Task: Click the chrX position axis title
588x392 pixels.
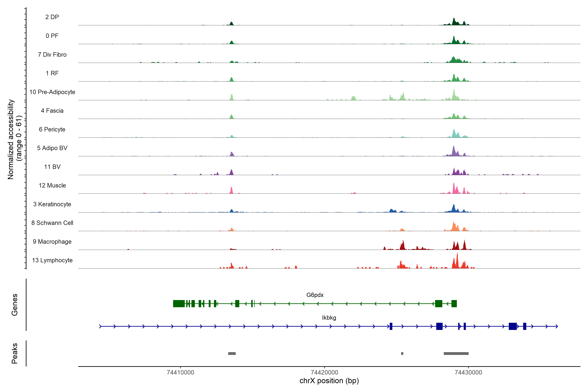Action: (x=329, y=381)
